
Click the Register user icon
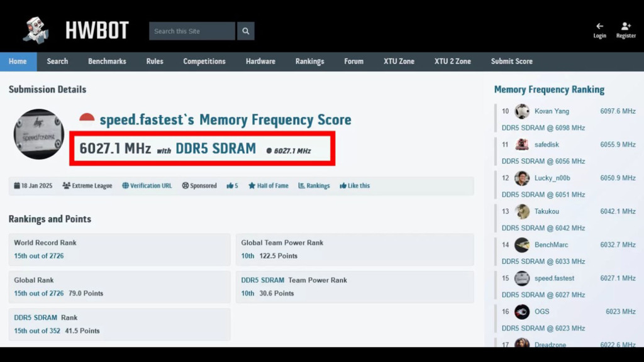626,26
